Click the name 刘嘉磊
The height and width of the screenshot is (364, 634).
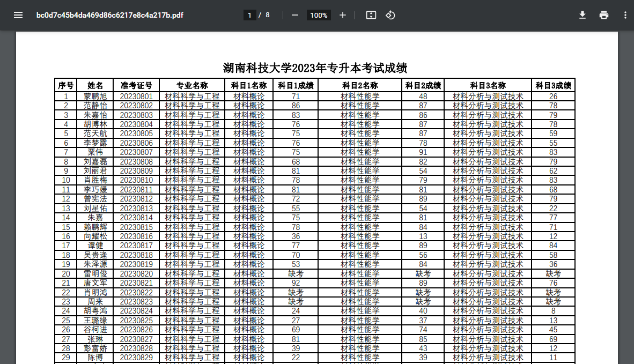[x=95, y=161]
